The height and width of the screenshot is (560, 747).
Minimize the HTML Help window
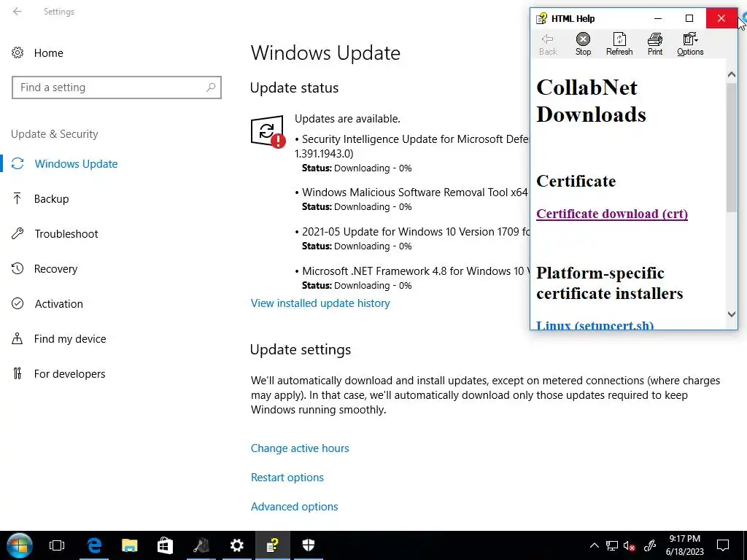[658, 18]
